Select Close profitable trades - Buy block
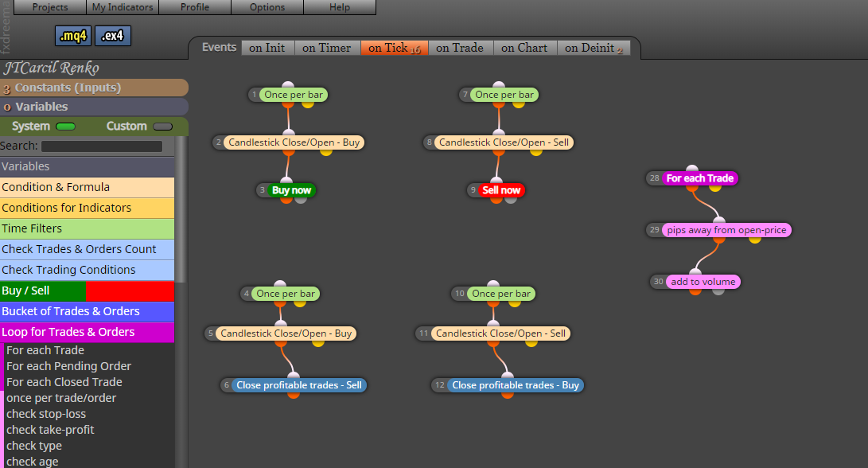Image resolution: width=868 pixels, height=468 pixels. pos(516,385)
